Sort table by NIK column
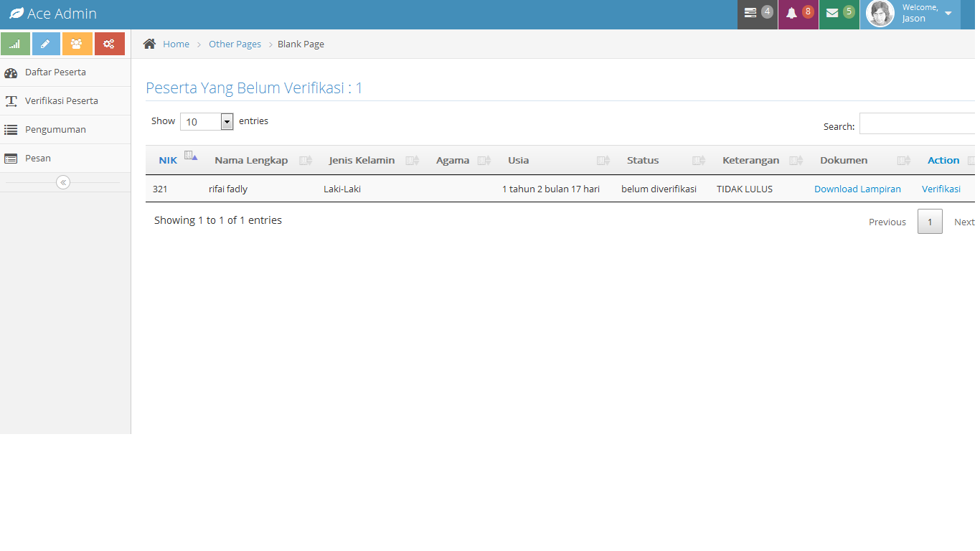Image resolution: width=980 pixels, height=551 pixels. (168, 160)
